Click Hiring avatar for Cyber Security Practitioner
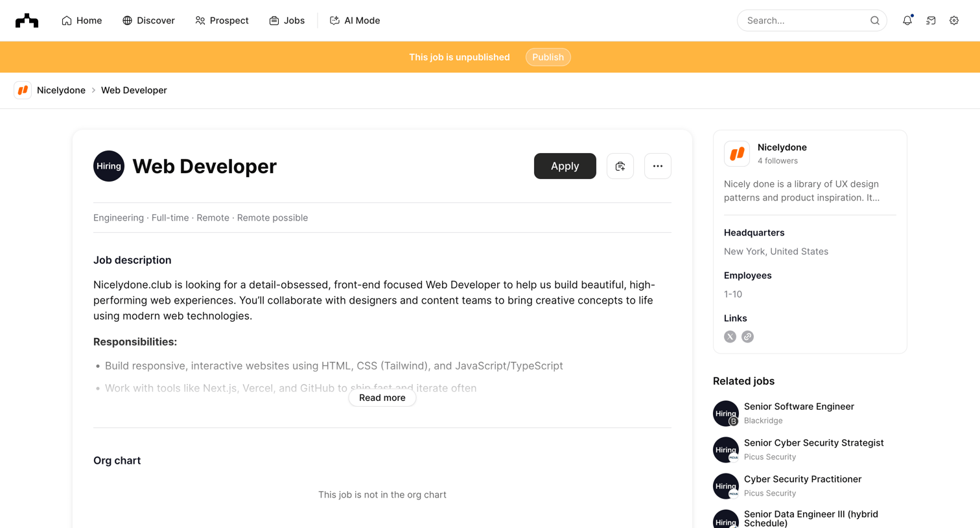This screenshot has height=528, width=980. [x=726, y=486]
